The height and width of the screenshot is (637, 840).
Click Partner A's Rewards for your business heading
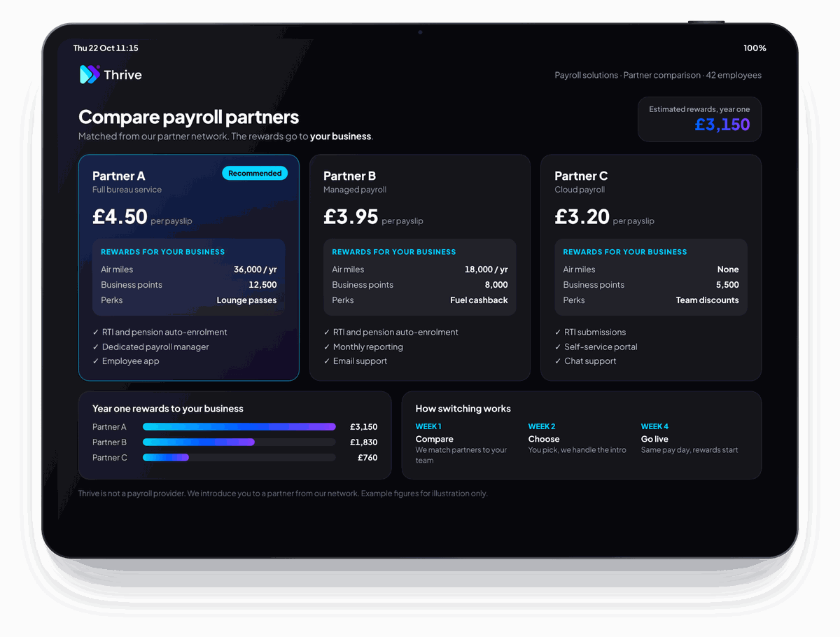(x=162, y=252)
